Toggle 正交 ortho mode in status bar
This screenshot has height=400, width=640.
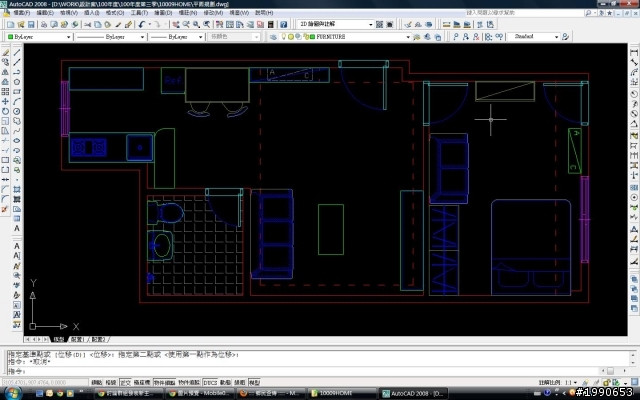tap(125, 382)
